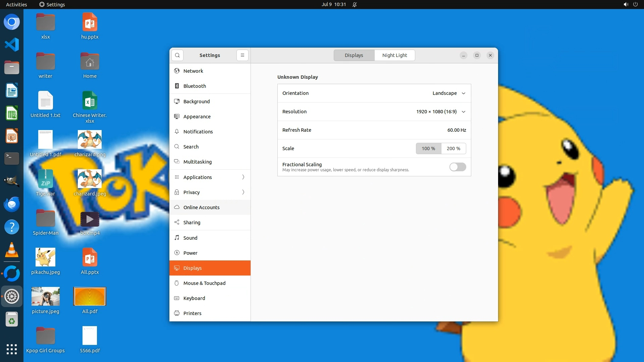Viewport: 644px width, 362px height.
Task: Expand the Privacy sidebar entry
Action: 210,192
